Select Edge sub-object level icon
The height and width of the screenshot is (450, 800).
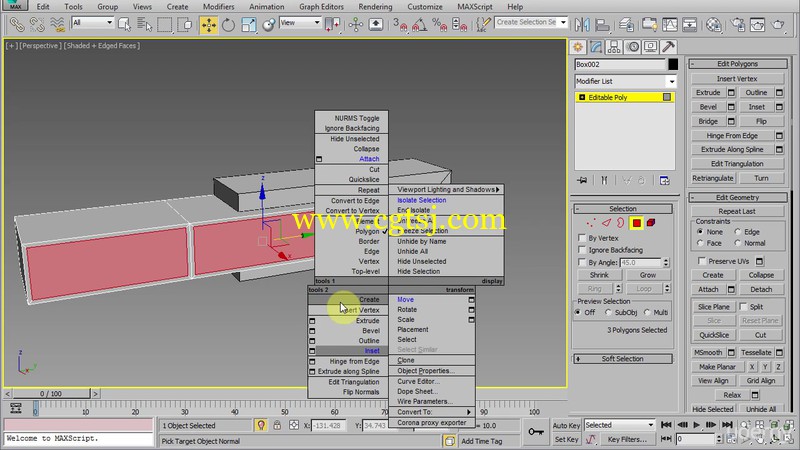tap(606, 223)
